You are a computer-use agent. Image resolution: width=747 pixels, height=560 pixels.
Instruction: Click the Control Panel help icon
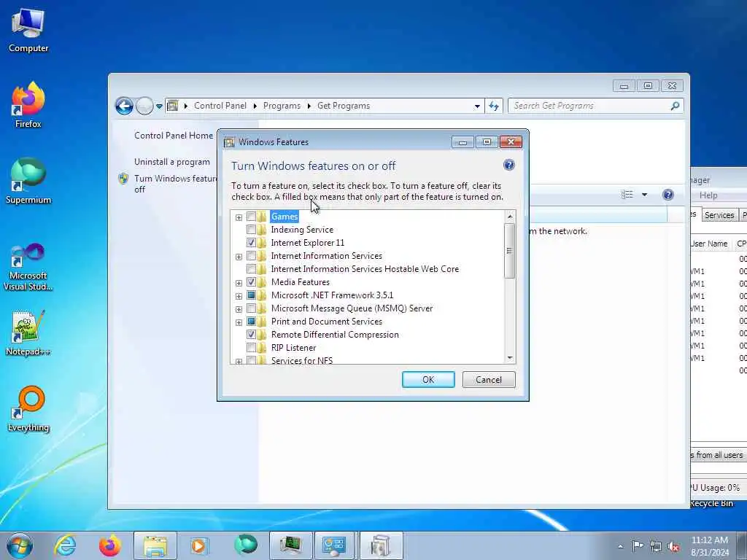point(668,194)
